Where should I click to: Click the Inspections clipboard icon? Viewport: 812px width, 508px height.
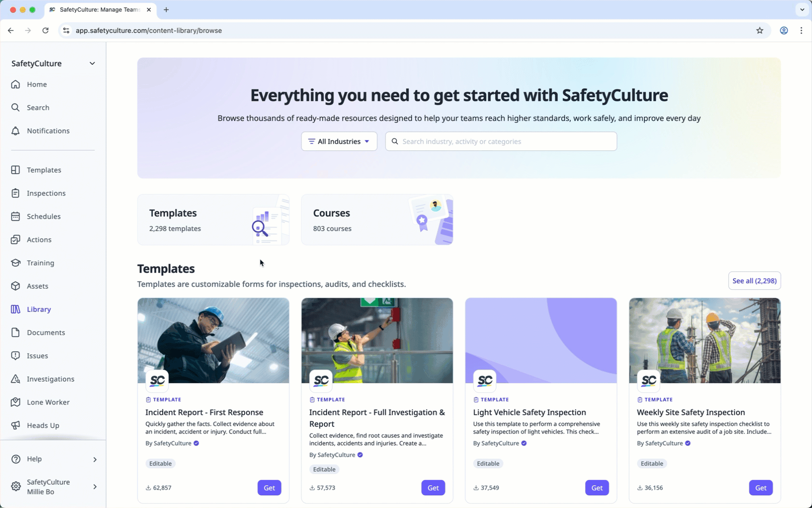(x=15, y=193)
